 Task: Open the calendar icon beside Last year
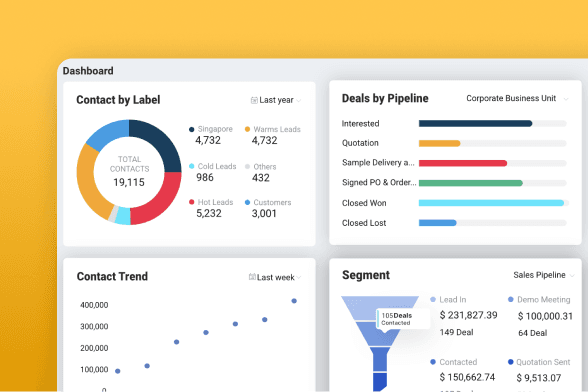point(254,100)
